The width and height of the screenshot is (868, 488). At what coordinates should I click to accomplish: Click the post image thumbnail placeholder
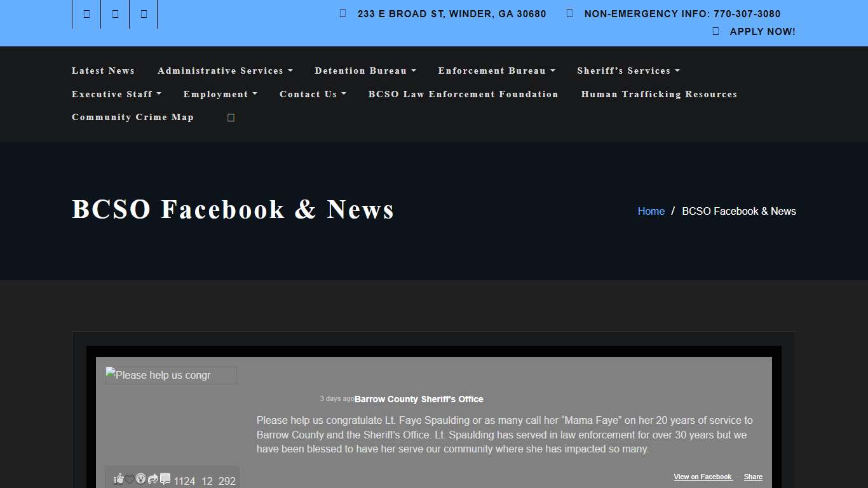click(x=171, y=376)
